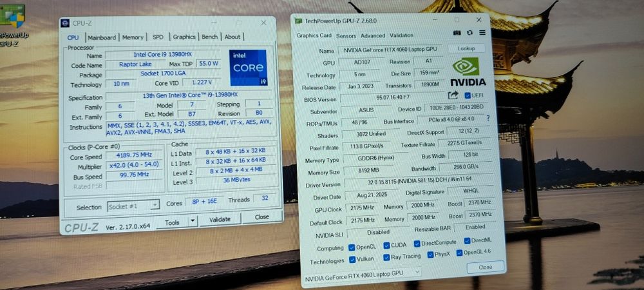Toggle the OpenCL checkbox
Screen dimensions: 644x290
(352, 247)
